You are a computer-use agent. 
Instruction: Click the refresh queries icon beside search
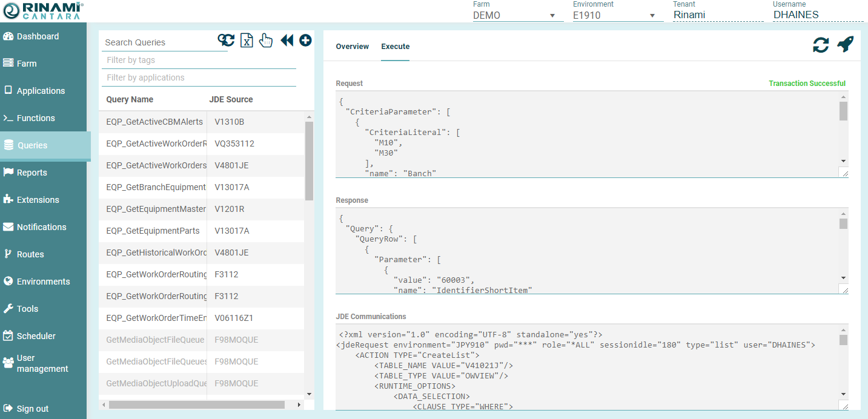click(x=226, y=40)
